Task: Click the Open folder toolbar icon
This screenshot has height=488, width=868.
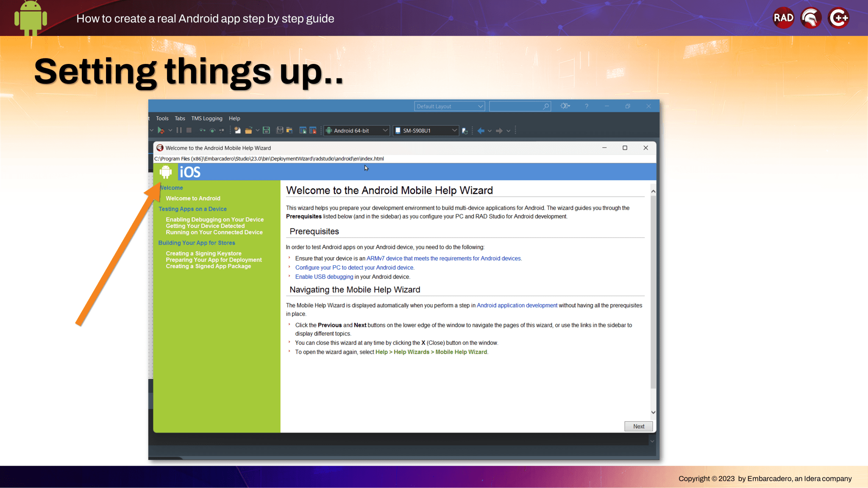Action: click(248, 130)
